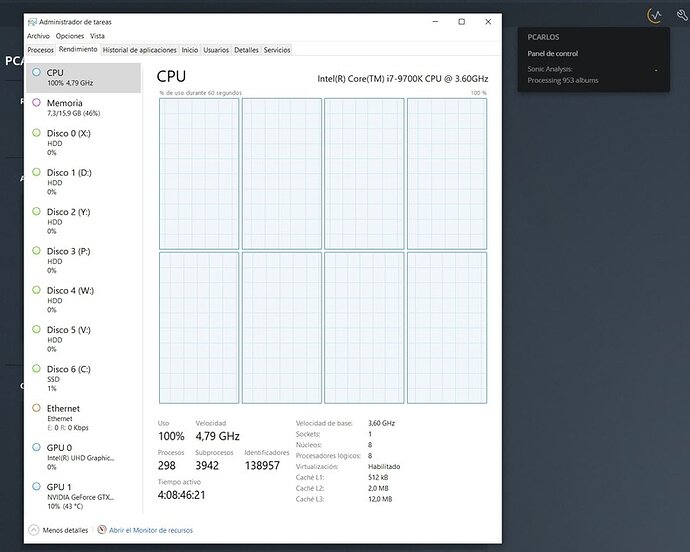The image size is (690, 552).
Task: Click Abrir el Monitor de recursos link
Action: 151,530
